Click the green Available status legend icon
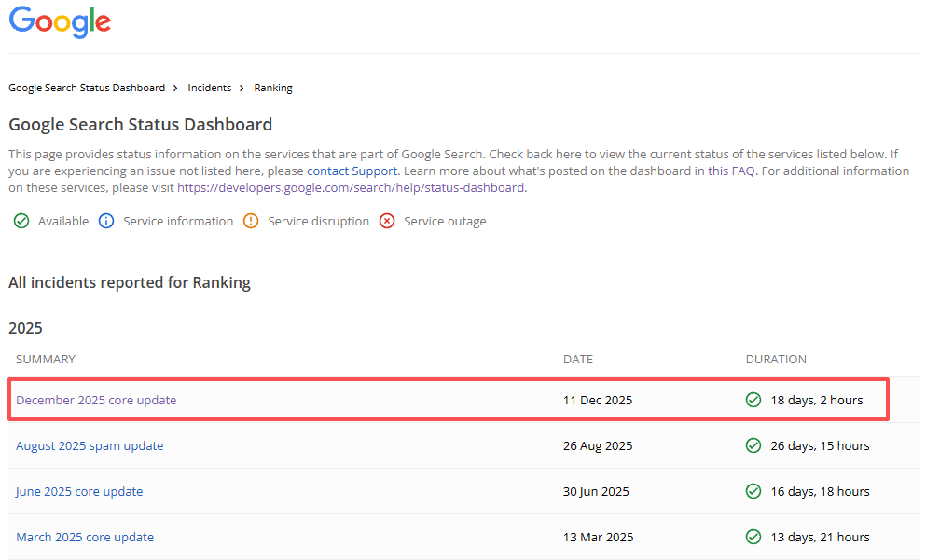The image size is (926, 560). [x=21, y=221]
